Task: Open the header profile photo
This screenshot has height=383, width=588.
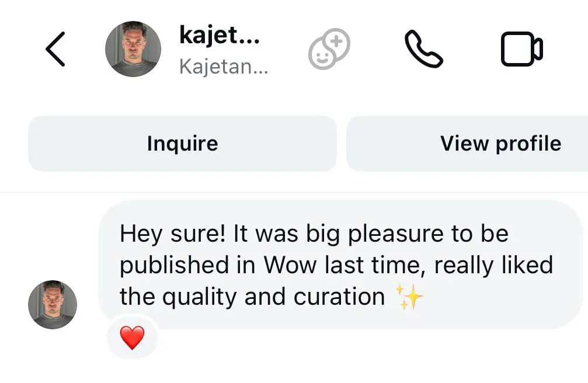Action: [133, 49]
